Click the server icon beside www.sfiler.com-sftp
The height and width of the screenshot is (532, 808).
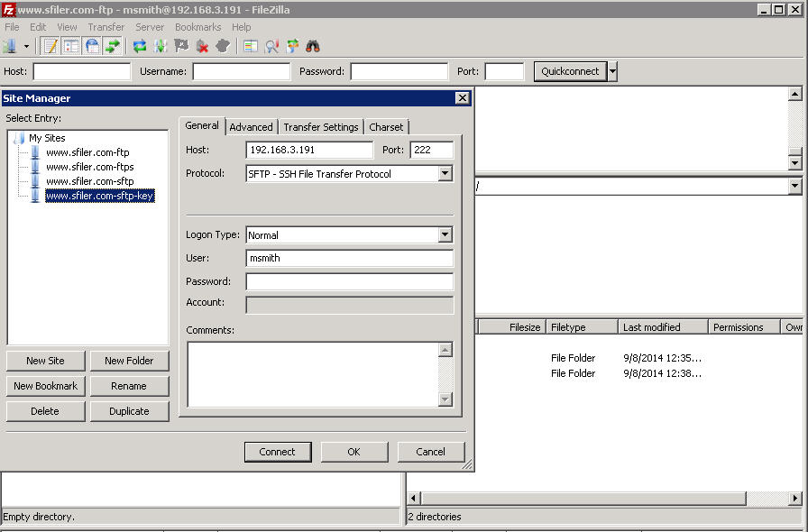[35, 181]
